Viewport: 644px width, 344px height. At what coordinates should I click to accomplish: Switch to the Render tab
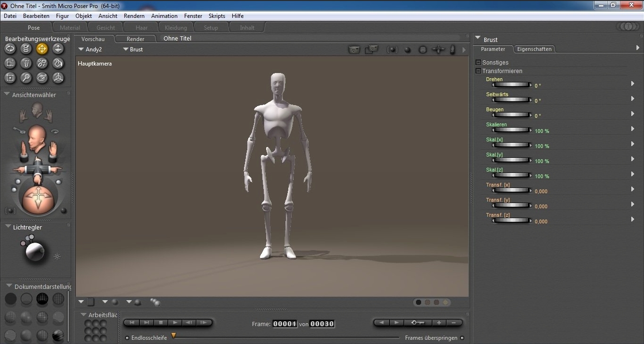(135, 39)
